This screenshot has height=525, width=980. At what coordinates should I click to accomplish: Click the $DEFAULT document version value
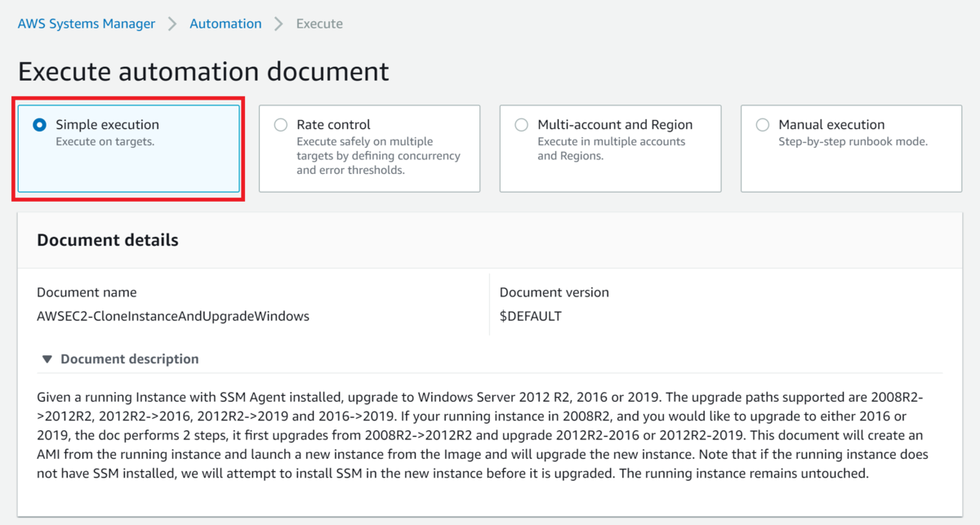[530, 316]
